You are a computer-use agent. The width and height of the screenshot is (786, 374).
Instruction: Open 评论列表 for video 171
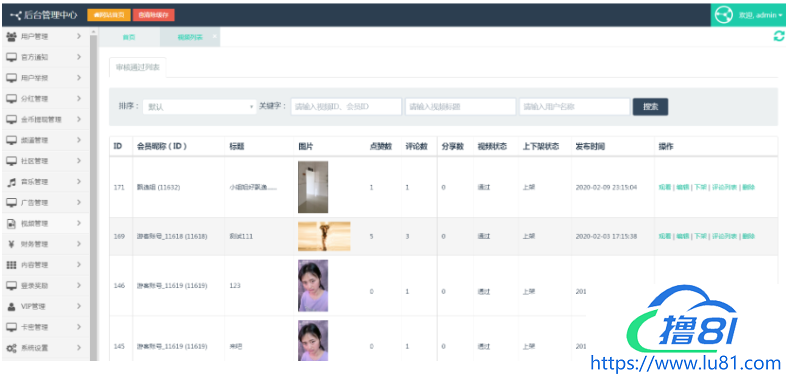pyautogui.click(x=724, y=187)
